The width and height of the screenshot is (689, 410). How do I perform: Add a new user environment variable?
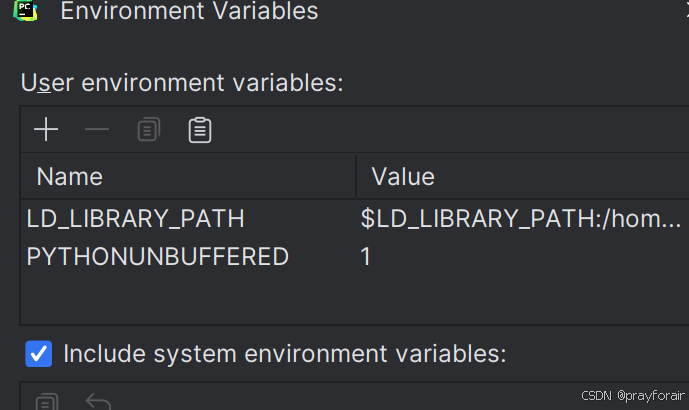coord(46,130)
